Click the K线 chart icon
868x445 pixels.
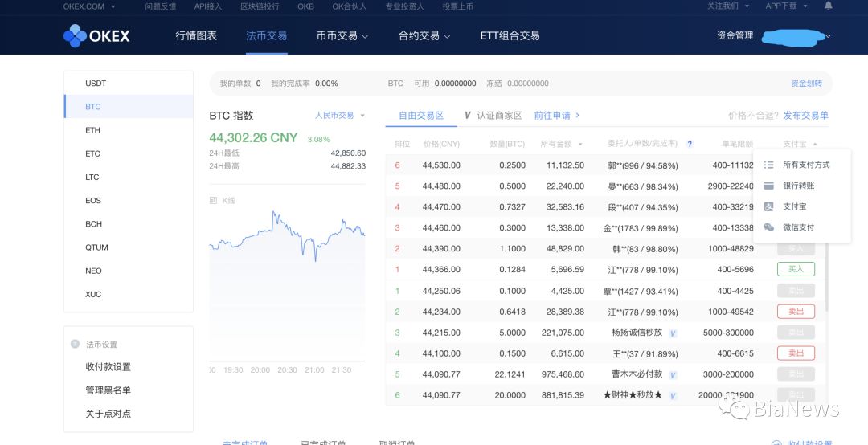pos(214,200)
